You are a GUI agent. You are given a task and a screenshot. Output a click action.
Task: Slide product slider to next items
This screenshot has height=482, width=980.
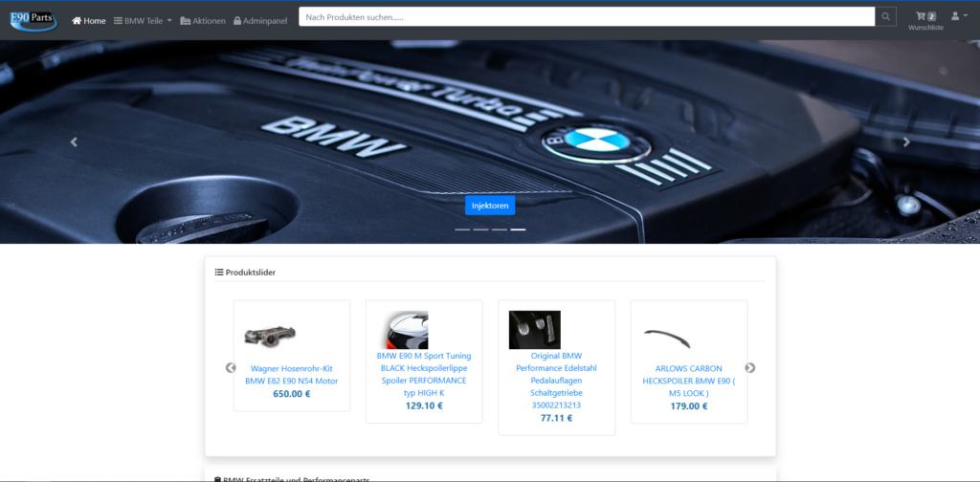[x=750, y=368]
